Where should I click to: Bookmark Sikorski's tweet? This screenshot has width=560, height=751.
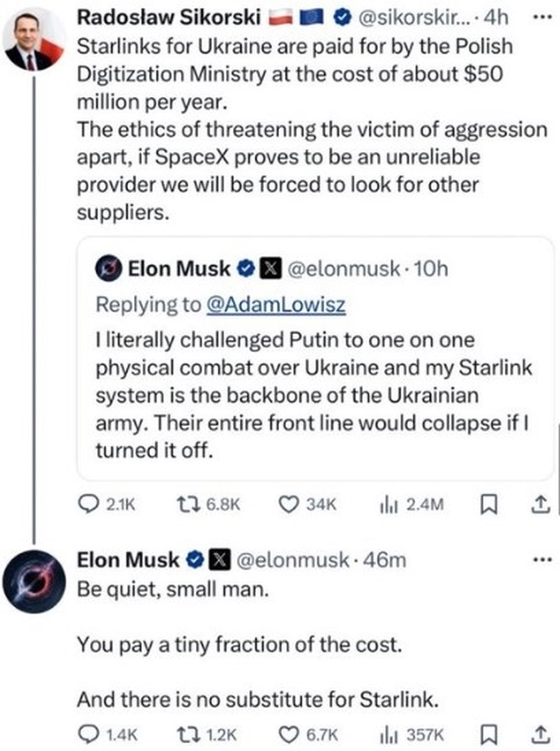488,505
